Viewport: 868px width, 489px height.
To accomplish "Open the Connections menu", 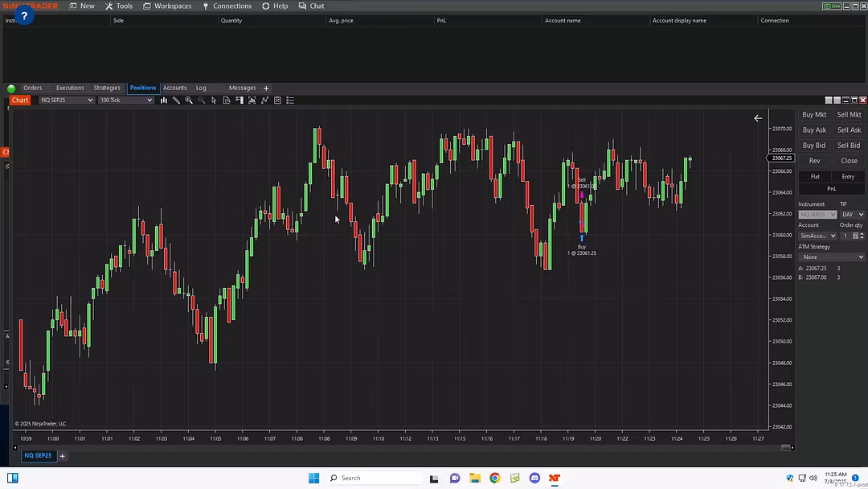I will click(227, 6).
